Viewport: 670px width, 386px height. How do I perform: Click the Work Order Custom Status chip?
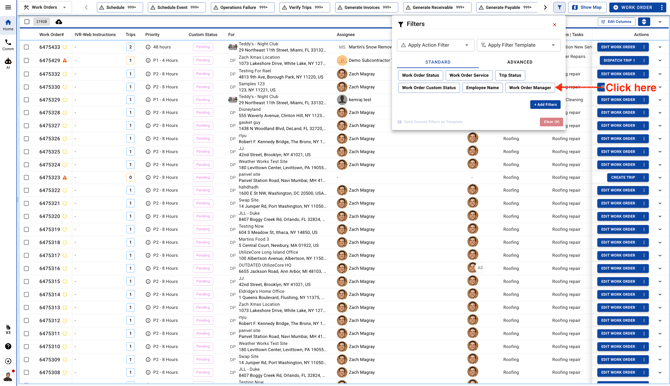[429, 88]
